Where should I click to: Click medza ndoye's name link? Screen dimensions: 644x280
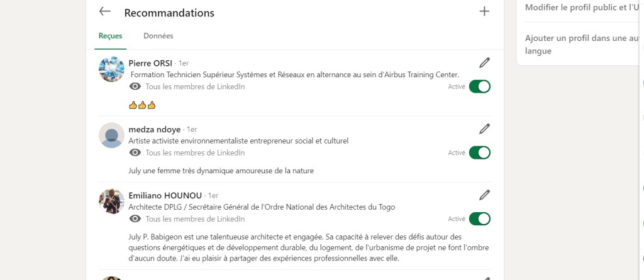(x=155, y=129)
